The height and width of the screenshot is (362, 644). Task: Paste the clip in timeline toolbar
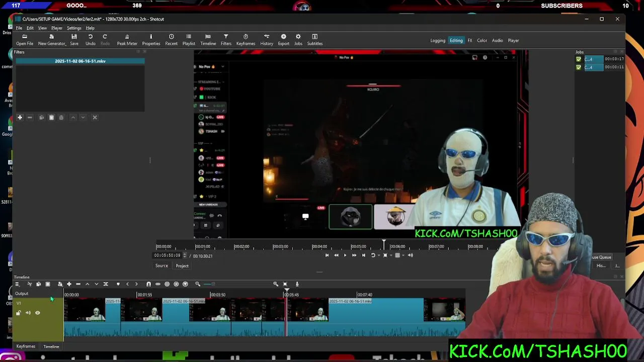tap(48, 284)
